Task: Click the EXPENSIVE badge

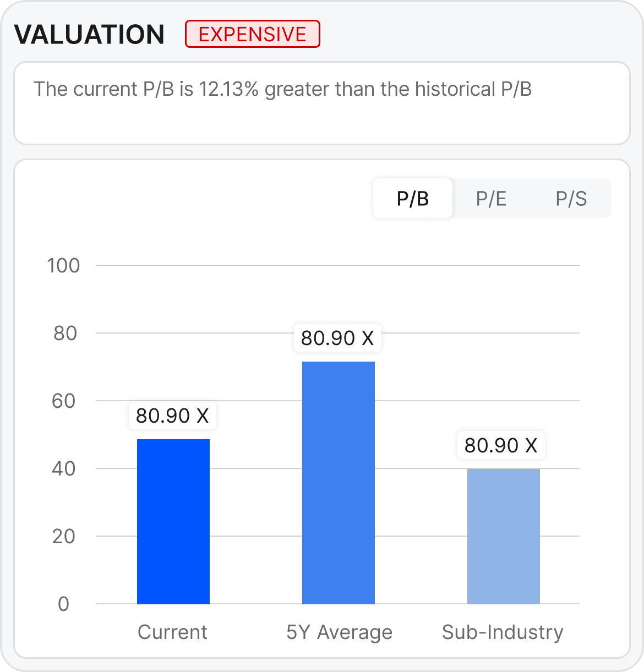Action: point(252,34)
